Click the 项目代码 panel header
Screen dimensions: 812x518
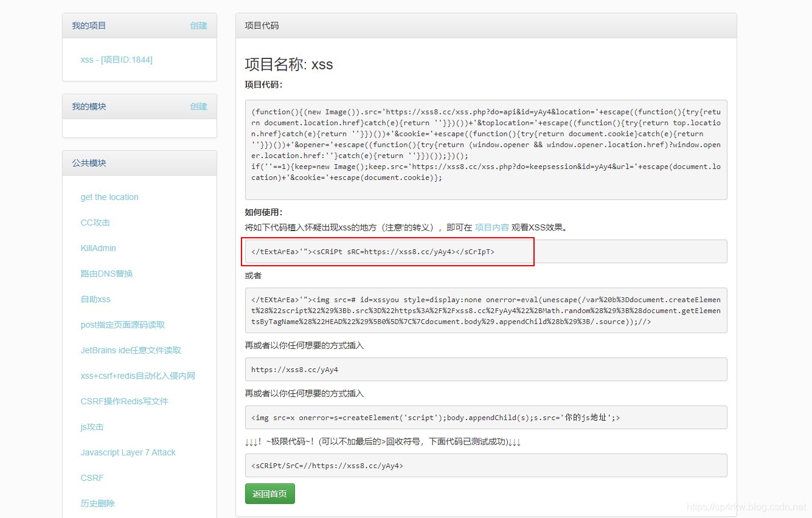(486, 26)
